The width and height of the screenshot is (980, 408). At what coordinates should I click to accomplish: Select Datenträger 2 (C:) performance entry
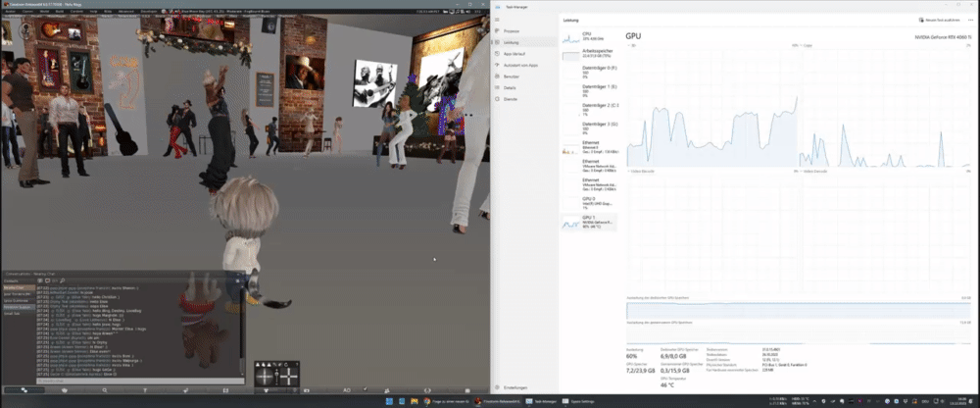[x=589, y=110]
